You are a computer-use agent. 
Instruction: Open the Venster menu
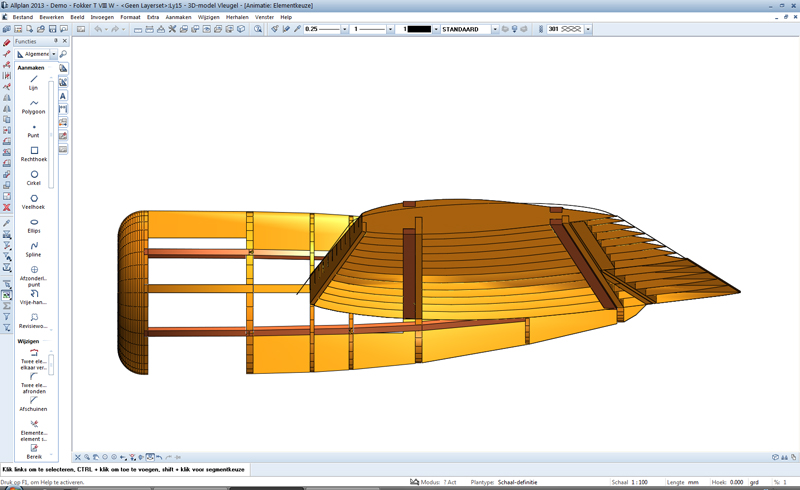click(264, 17)
